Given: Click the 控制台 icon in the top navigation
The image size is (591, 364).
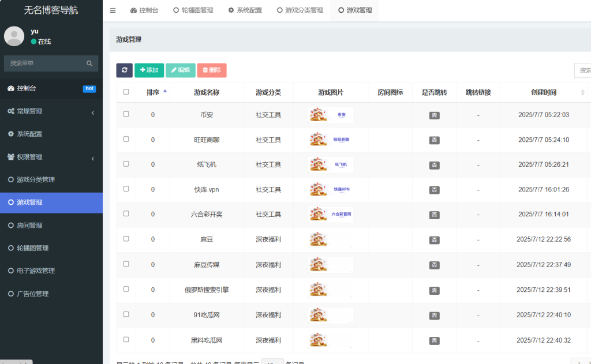Looking at the screenshot, I should tap(134, 10).
